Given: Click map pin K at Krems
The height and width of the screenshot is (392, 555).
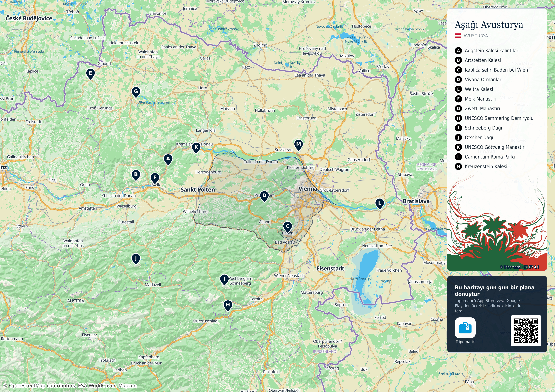Looking at the screenshot, I should tap(196, 148).
